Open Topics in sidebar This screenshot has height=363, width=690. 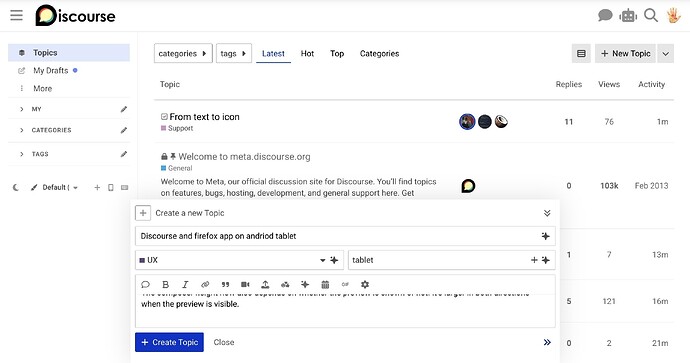[x=69, y=53]
